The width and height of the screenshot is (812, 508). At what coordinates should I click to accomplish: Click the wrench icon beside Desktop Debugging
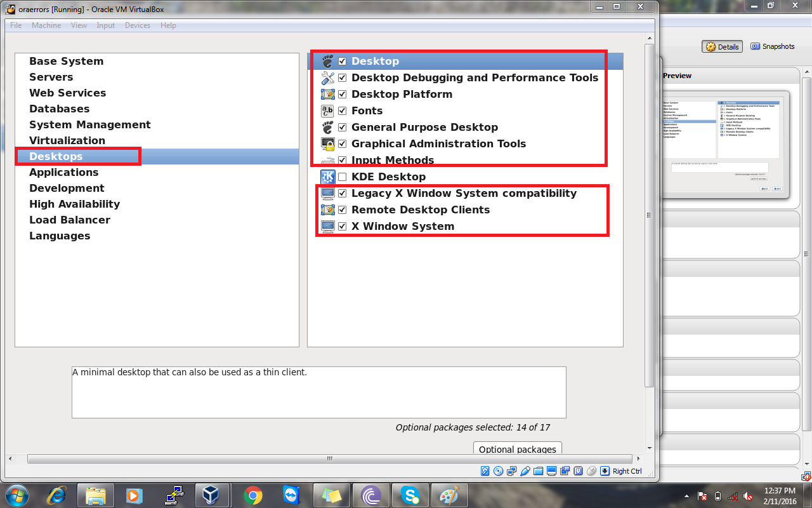click(x=327, y=77)
